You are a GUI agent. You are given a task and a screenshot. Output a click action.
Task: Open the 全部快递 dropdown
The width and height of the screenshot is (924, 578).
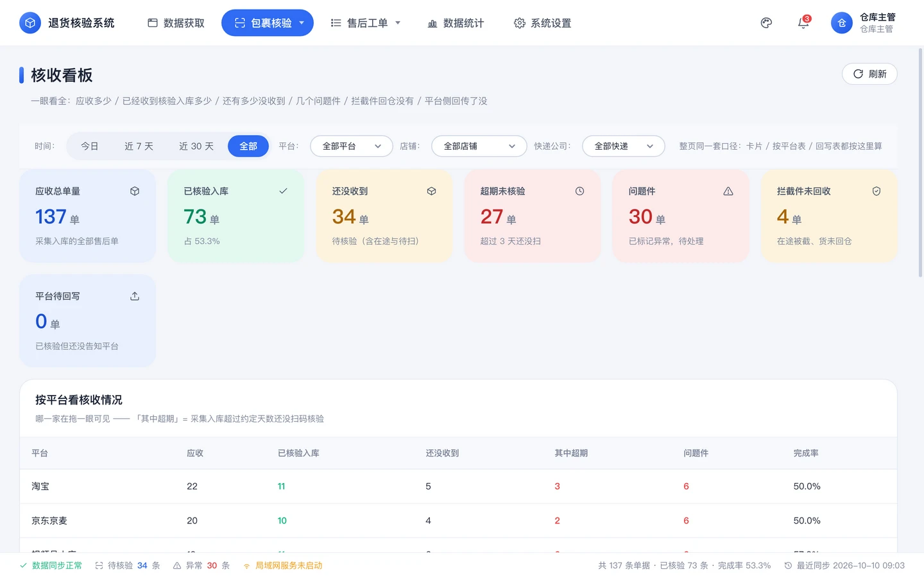624,146
